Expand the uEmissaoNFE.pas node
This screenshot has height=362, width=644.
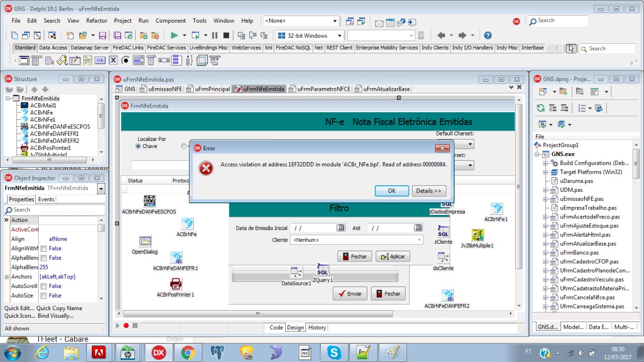pos(545,199)
